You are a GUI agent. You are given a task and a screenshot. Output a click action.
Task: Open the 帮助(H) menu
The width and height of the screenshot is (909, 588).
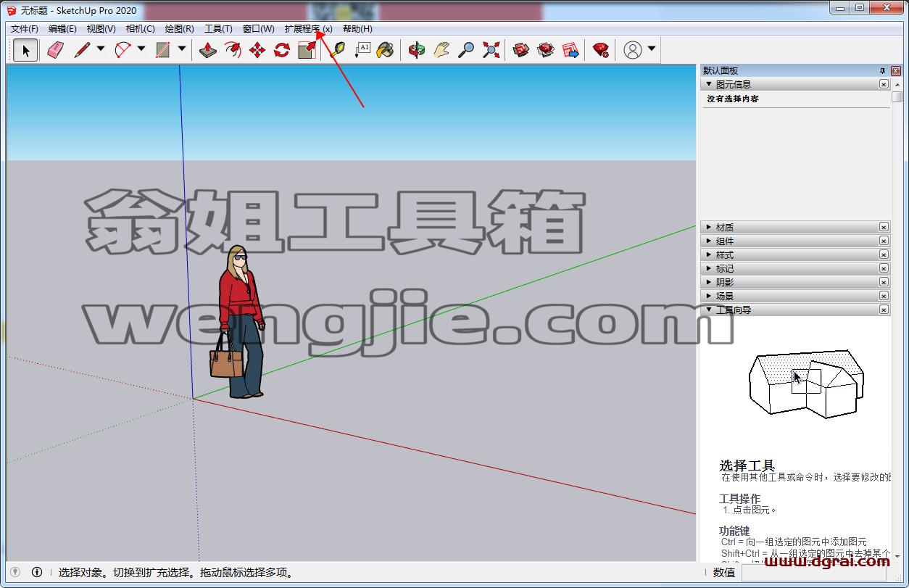point(357,29)
